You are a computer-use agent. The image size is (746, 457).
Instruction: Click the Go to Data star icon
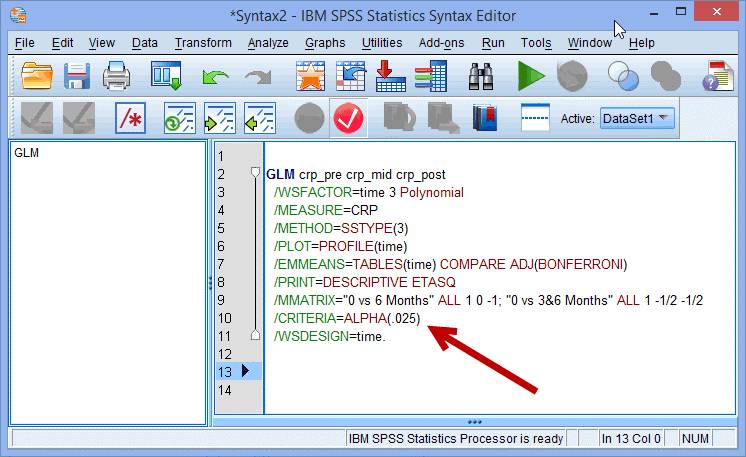coord(311,76)
